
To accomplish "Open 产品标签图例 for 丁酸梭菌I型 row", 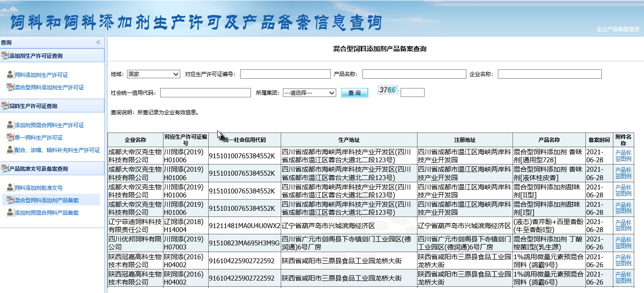I will click(x=623, y=243).
